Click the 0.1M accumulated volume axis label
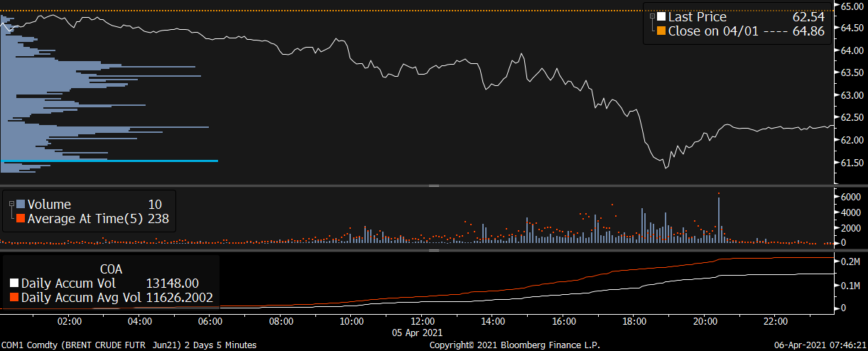The height and width of the screenshot is (351, 868). click(852, 285)
